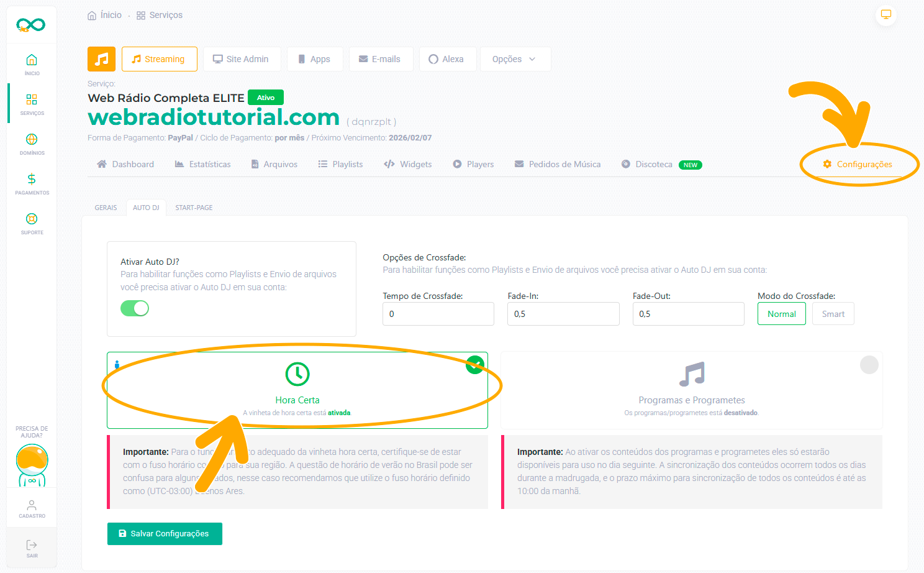The height and width of the screenshot is (573, 924).
Task: Open Pagamentos dollar icon in sidebar
Action: tap(32, 183)
